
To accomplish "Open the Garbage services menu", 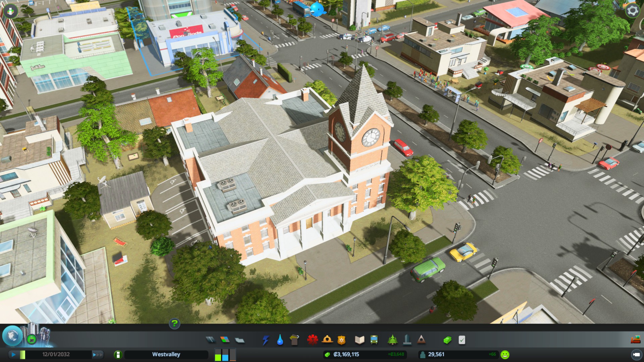I will (x=294, y=340).
